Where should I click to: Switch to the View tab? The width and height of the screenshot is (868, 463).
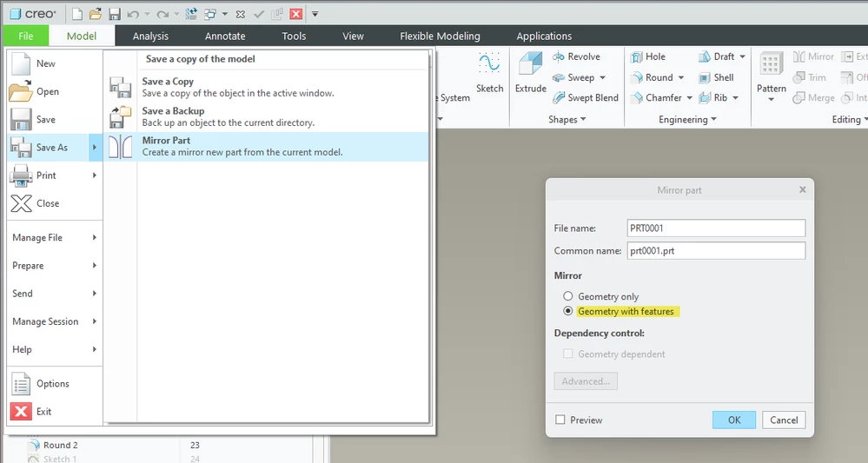(353, 36)
